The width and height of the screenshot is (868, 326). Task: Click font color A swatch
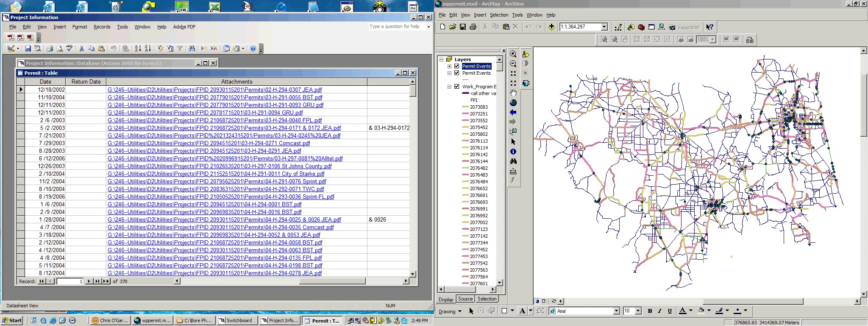click(683, 311)
